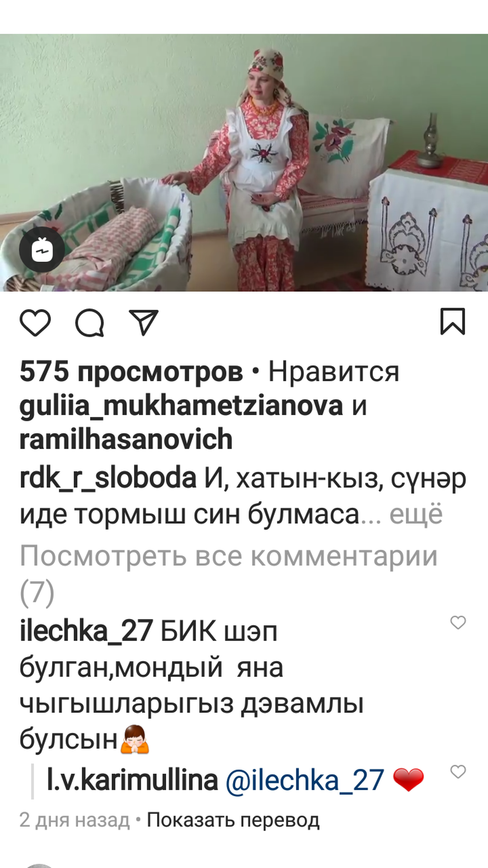This screenshot has height=868, width=488.
Task: Like the post with the heart icon
Action: click(35, 323)
